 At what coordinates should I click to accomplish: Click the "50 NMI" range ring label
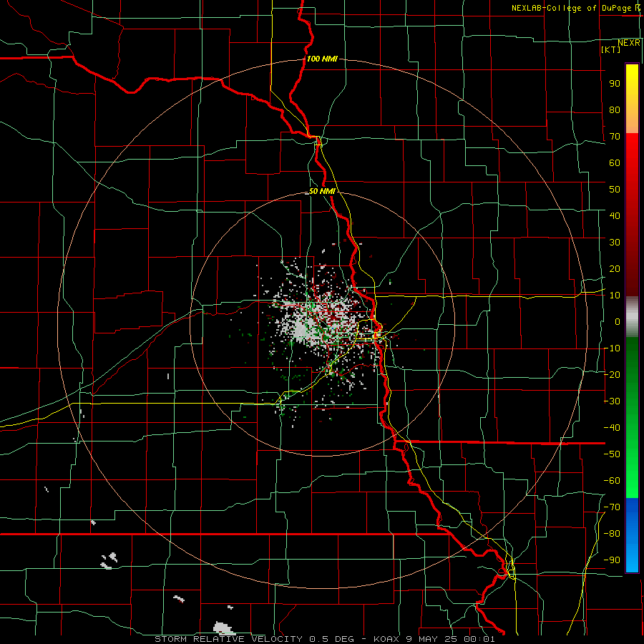pyautogui.click(x=323, y=191)
